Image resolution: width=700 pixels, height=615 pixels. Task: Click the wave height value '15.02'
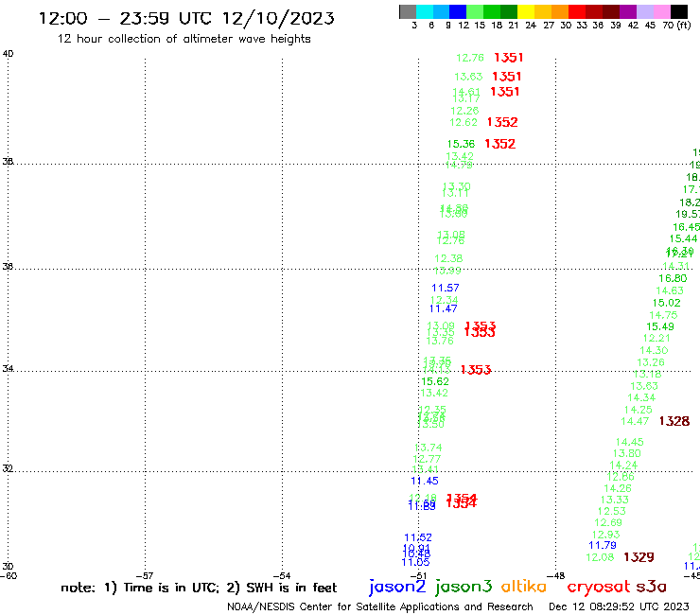pyautogui.click(x=667, y=303)
